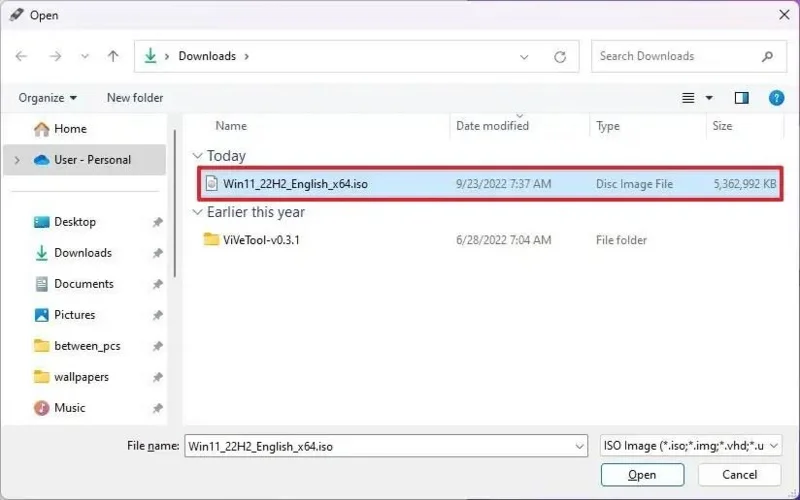Sort by Type column header
This screenshot has width=800, height=500.
point(608,126)
